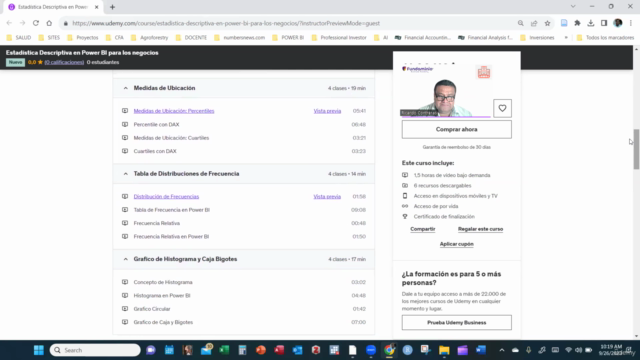The height and width of the screenshot is (360, 640).
Task: Open File Explorer from the taskbar
Action: (x=444, y=350)
